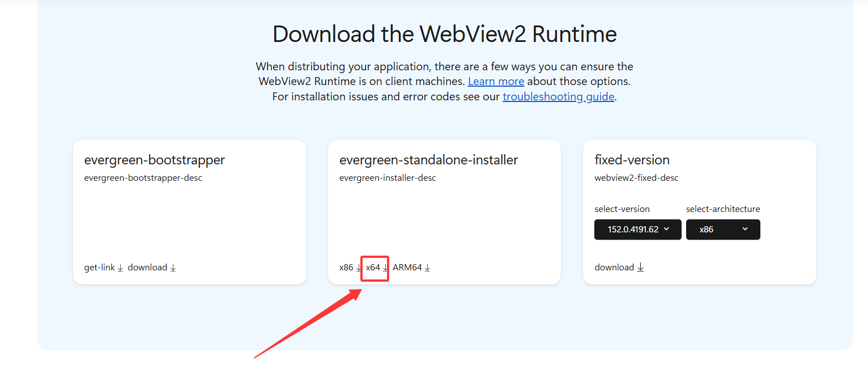Open the Learn more link

(x=496, y=81)
